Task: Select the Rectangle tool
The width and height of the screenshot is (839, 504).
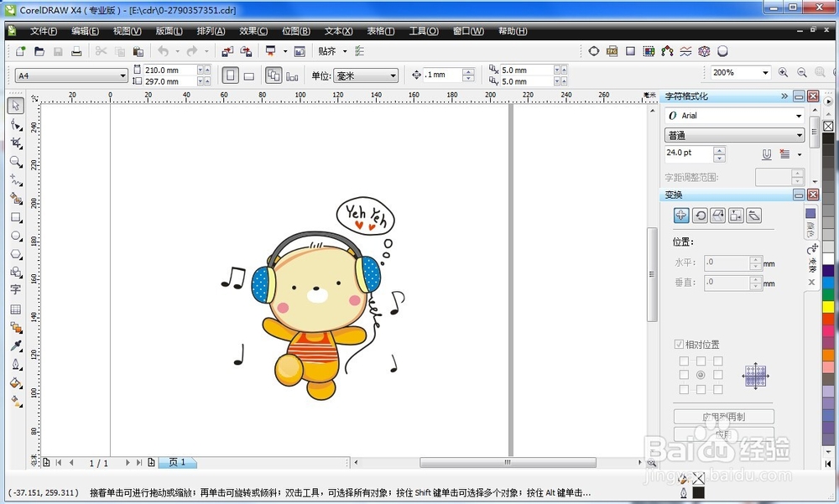Action: point(16,217)
